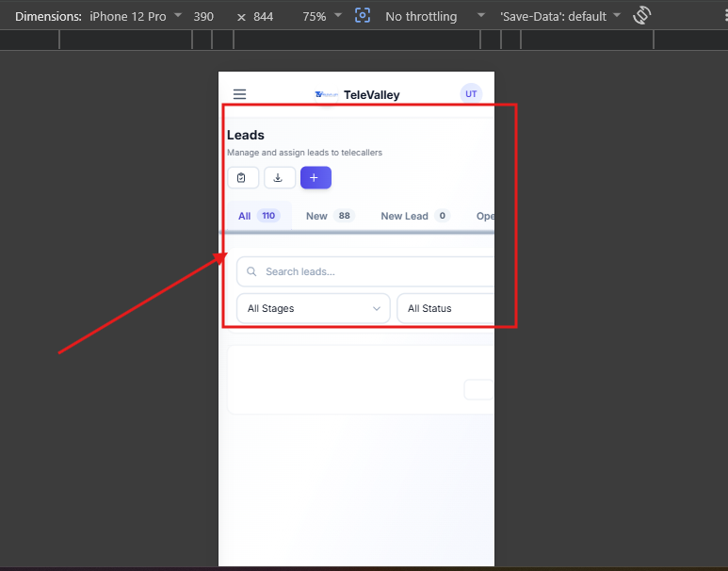
Task: Click the Leads page heading
Action: coord(246,135)
